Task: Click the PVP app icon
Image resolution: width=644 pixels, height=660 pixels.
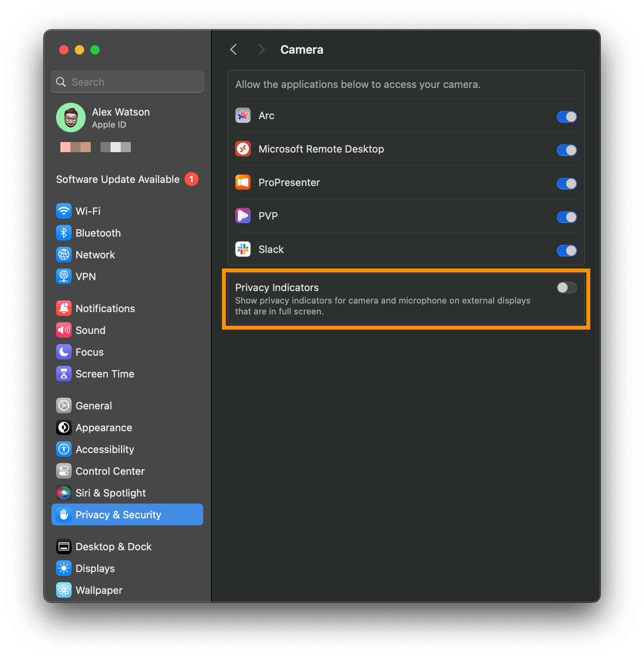Action: (243, 216)
